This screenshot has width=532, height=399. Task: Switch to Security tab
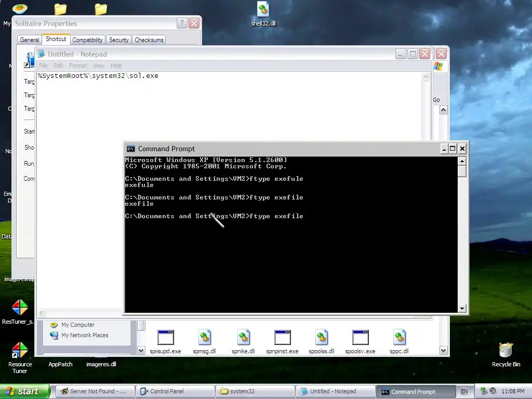coord(119,39)
